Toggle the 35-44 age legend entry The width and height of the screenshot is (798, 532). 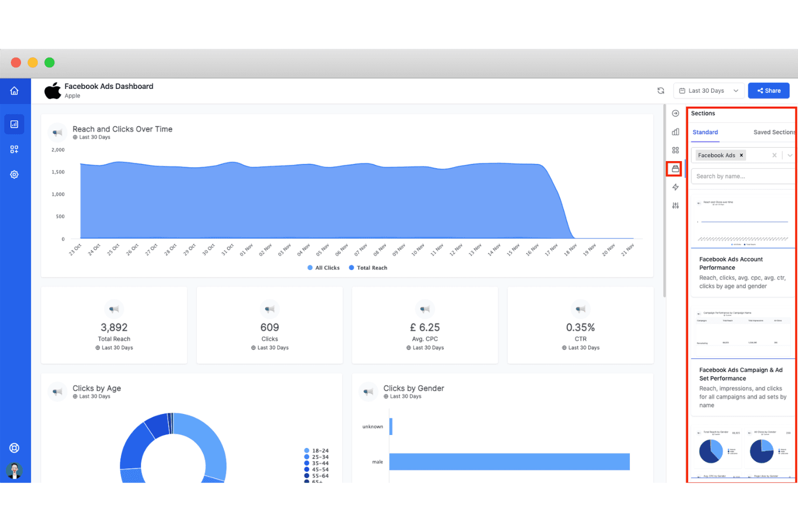tap(317, 464)
